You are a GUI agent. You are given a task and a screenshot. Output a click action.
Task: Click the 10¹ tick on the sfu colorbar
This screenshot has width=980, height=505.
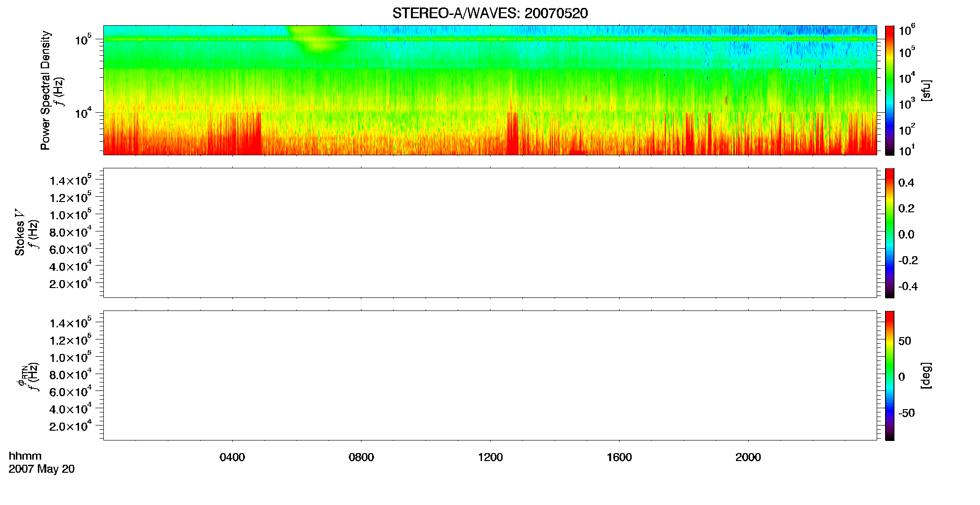[x=907, y=151]
